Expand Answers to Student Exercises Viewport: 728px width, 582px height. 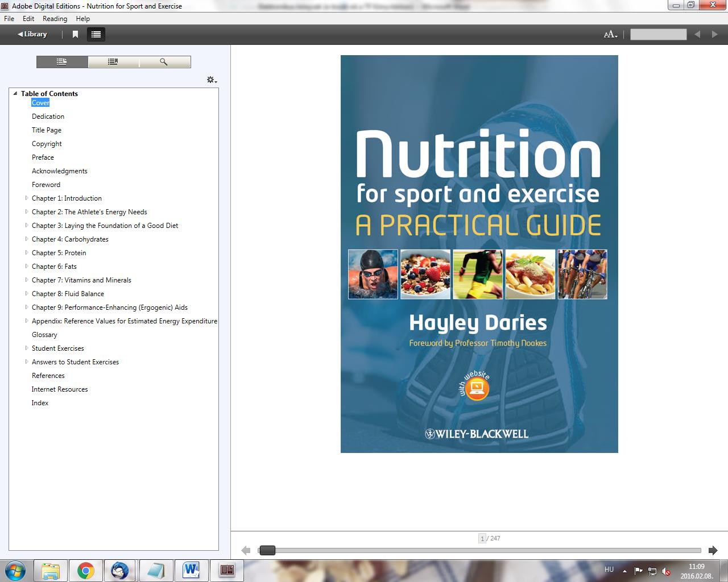(26, 362)
